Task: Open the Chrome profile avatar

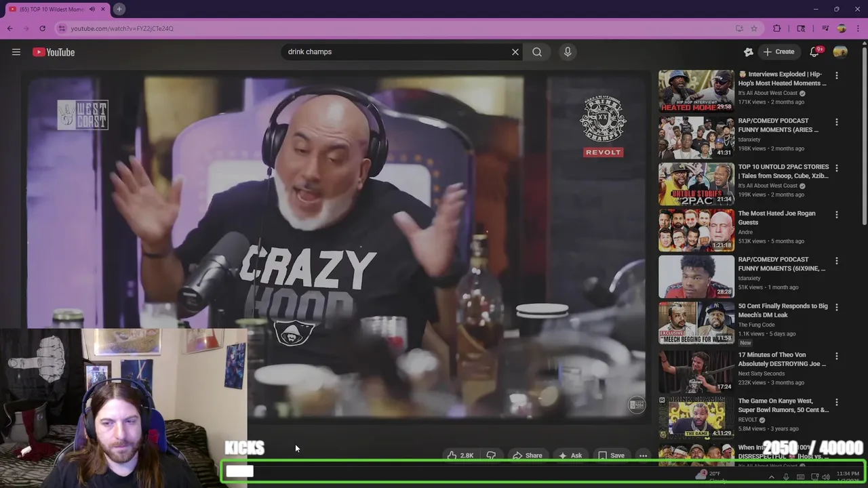Action: [x=842, y=28]
